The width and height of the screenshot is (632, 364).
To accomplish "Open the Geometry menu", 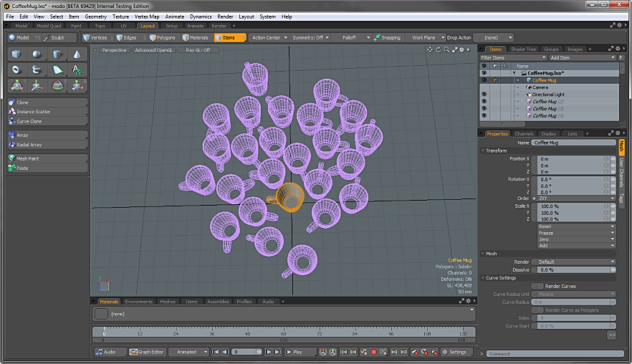I will point(95,16).
